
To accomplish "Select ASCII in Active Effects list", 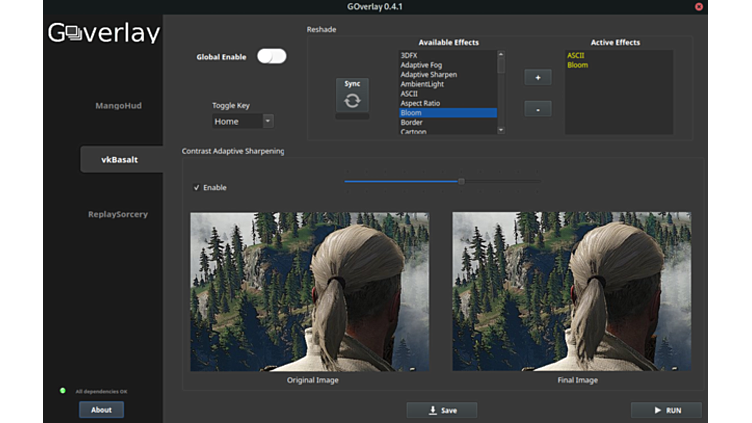I will click(576, 56).
